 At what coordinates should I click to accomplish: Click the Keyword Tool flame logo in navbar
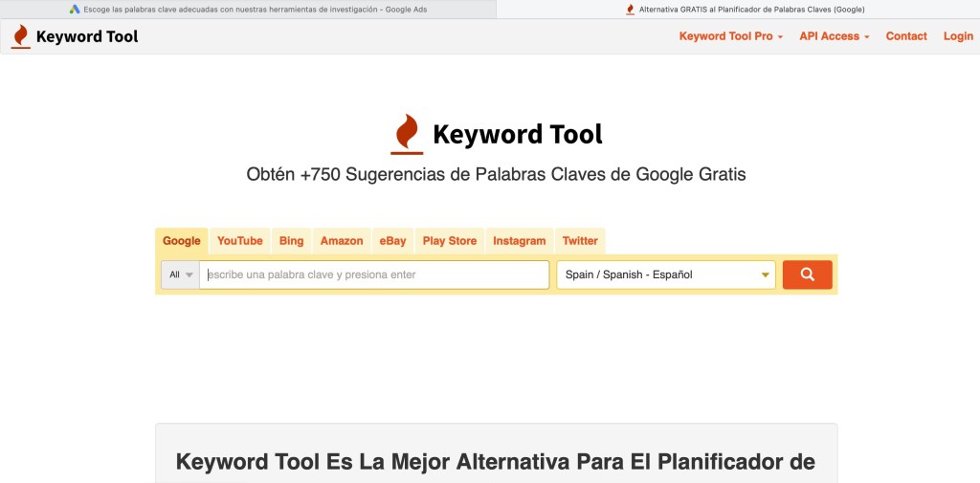[x=20, y=36]
